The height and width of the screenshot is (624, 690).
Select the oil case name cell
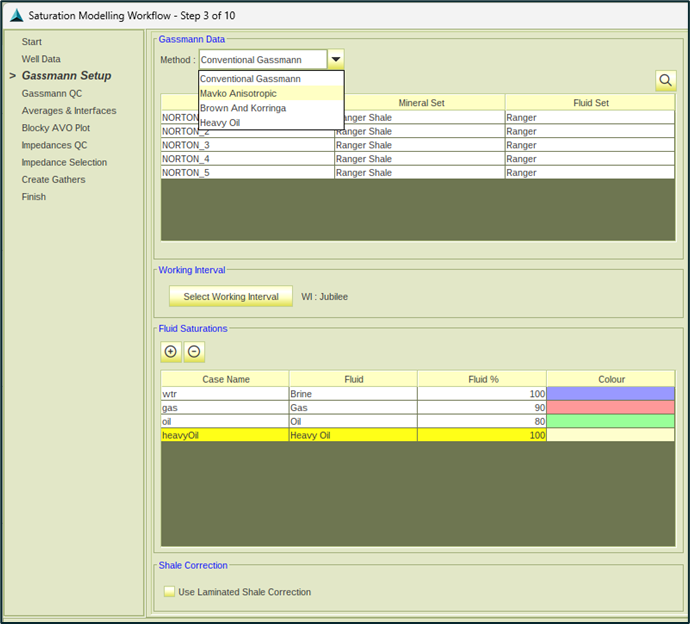[x=225, y=421]
